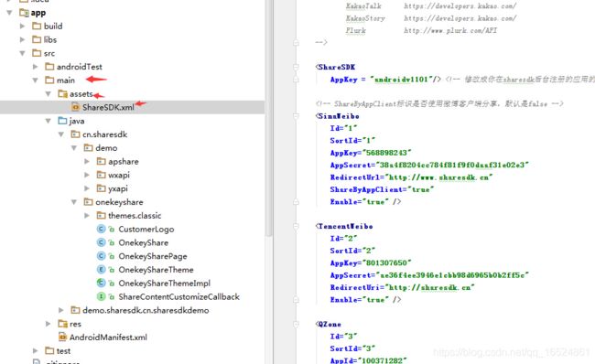Click the ShareSDK AppKey value androidv1101
The image size is (595, 364).
pyautogui.click(x=401, y=80)
